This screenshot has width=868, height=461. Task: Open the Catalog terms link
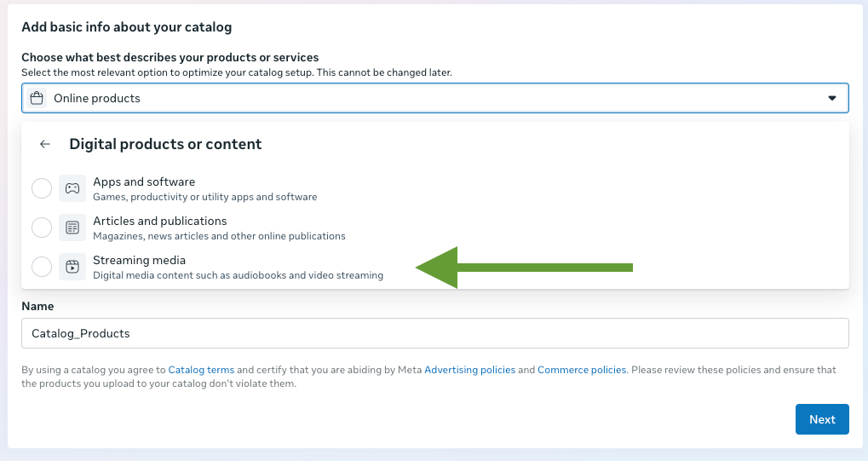(201, 370)
